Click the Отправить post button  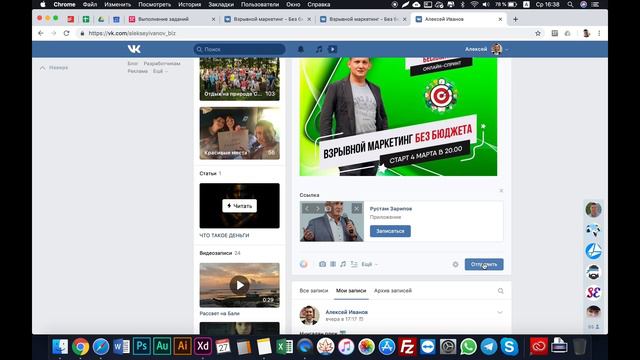[x=484, y=264]
